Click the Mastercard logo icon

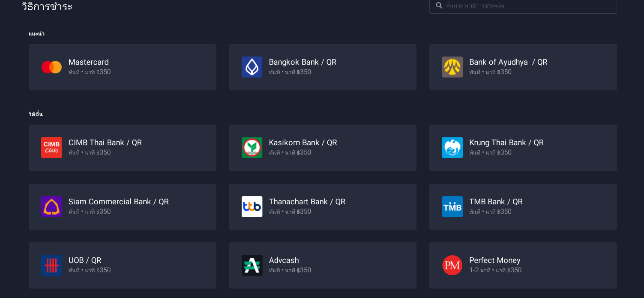51,67
